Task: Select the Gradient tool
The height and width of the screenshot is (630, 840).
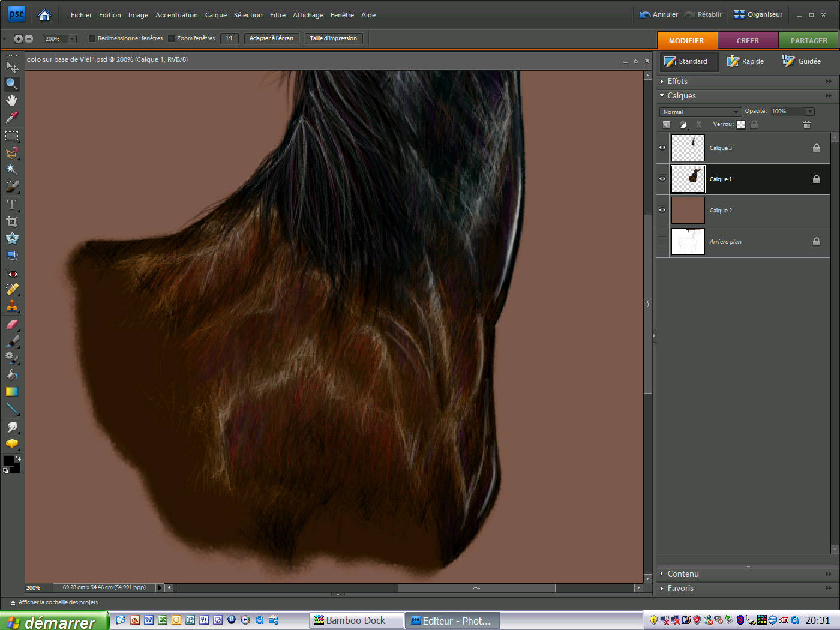Action: [x=11, y=392]
